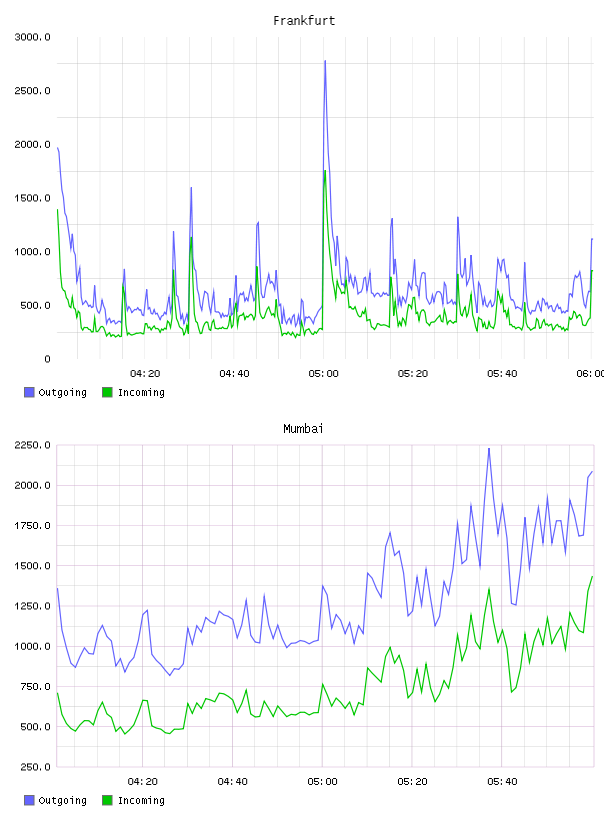
Task: Click the highest outgoing peak in Mumbai chart
Action: (x=489, y=449)
